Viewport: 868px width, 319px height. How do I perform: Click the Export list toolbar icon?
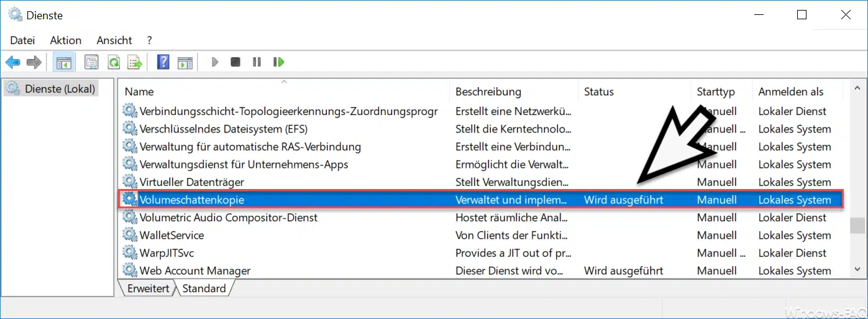coord(134,62)
